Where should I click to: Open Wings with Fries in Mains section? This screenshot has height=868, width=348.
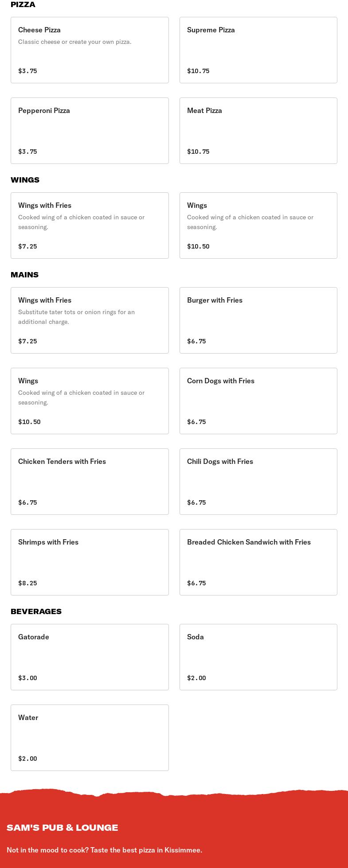[90, 320]
